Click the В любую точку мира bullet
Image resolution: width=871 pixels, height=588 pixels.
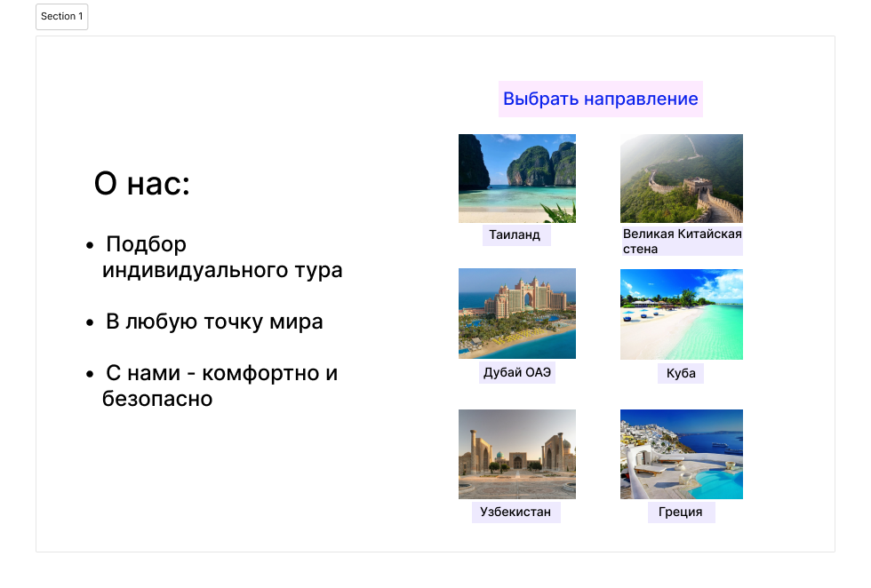214,322
